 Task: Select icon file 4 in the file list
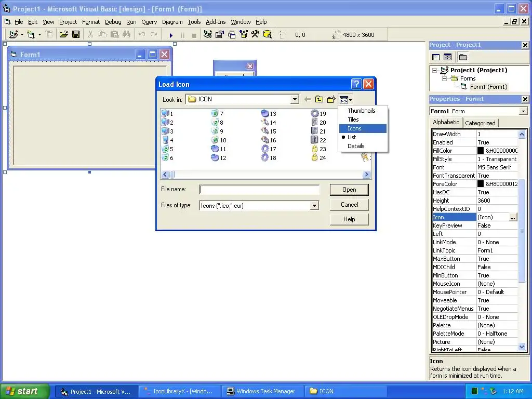(x=168, y=140)
